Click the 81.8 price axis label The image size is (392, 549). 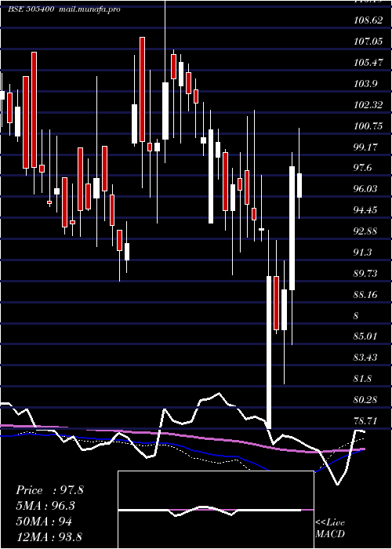(363, 378)
